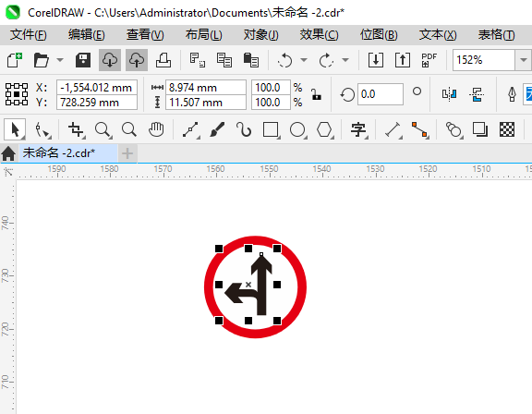Select the LiveSketch curve tool
Image resolution: width=532 pixels, height=414 pixels.
click(x=244, y=129)
